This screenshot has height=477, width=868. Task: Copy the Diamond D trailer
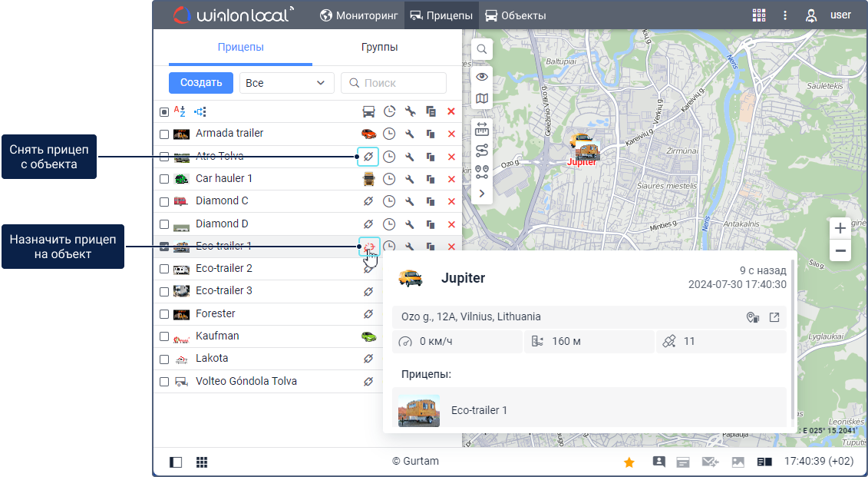pos(431,224)
